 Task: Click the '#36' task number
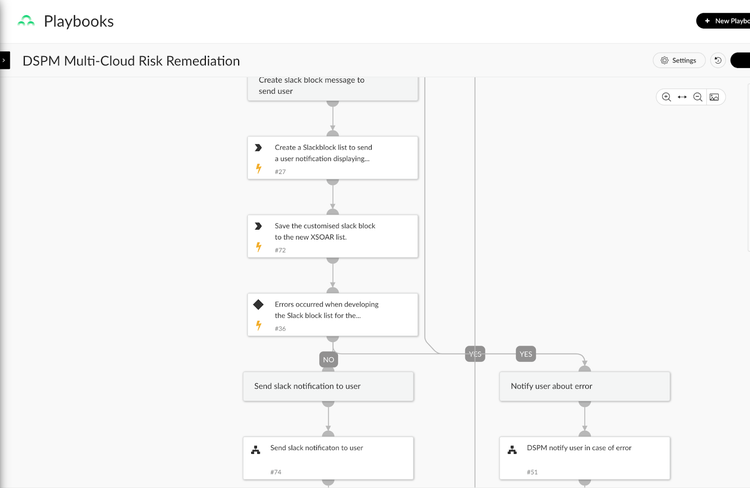280,329
